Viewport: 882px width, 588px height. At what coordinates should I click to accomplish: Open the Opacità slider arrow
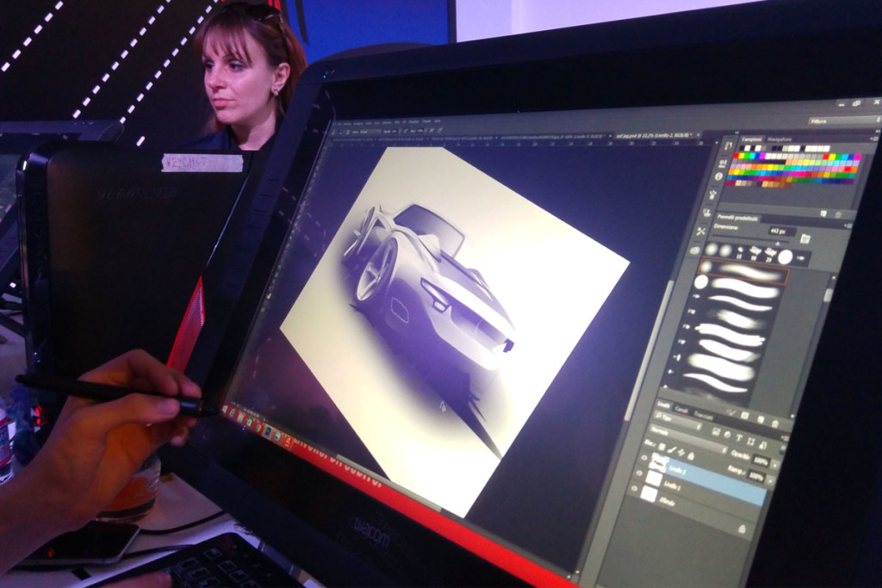774,464
